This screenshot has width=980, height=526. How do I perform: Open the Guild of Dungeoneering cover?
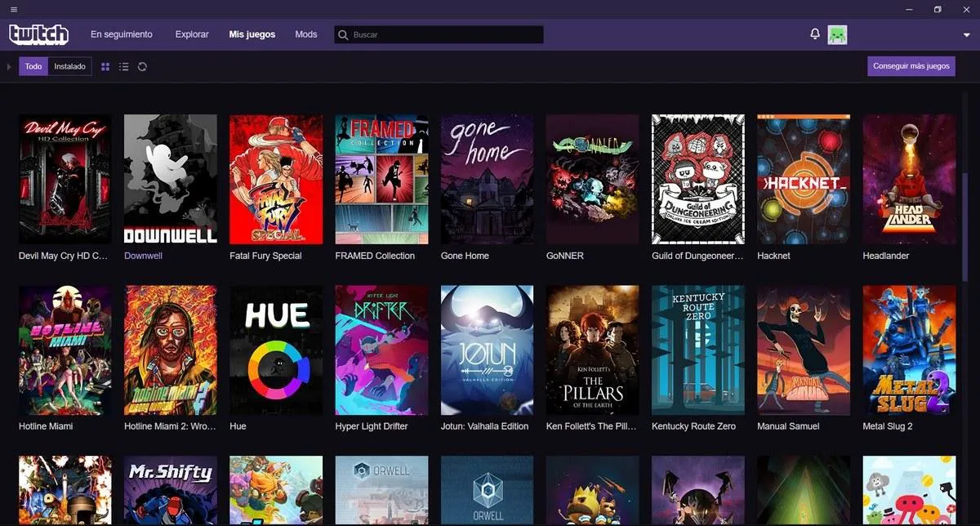point(698,179)
